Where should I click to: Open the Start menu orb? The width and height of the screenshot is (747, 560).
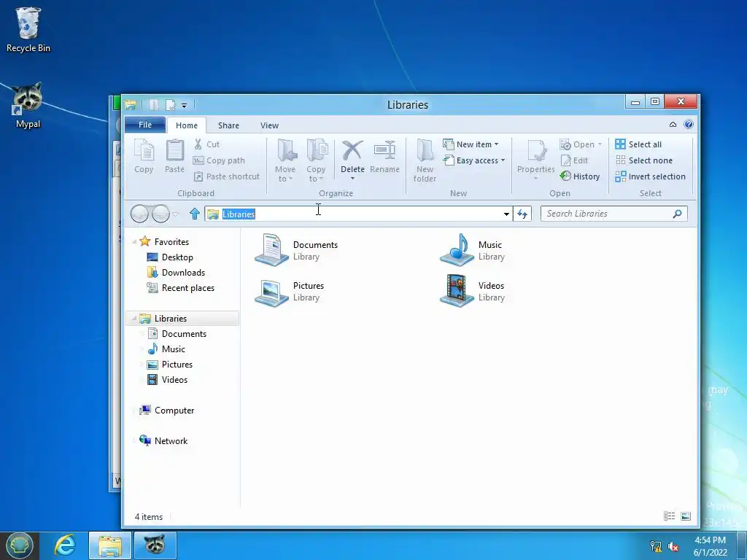(19, 545)
